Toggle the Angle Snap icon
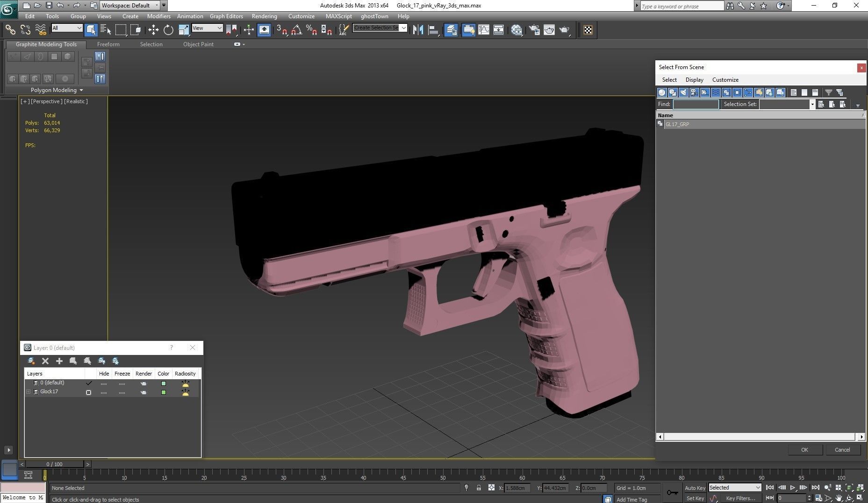 296,30
